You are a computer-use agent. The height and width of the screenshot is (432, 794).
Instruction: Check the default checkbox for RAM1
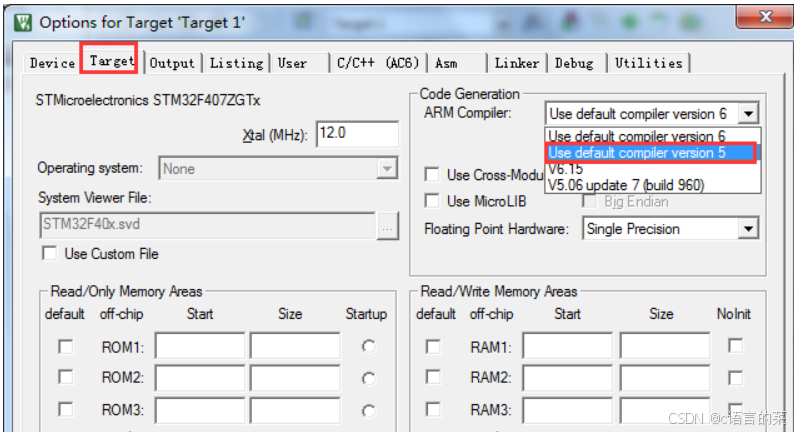(x=433, y=347)
